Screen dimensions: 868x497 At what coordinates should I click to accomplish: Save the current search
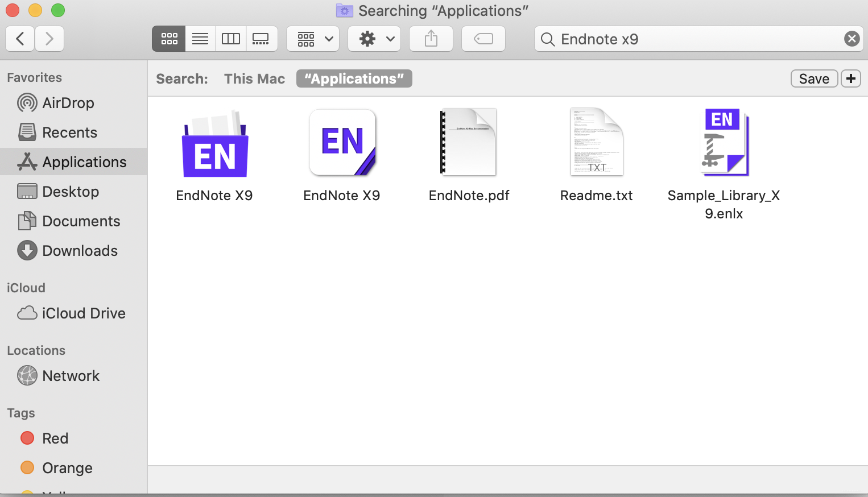pyautogui.click(x=814, y=78)
